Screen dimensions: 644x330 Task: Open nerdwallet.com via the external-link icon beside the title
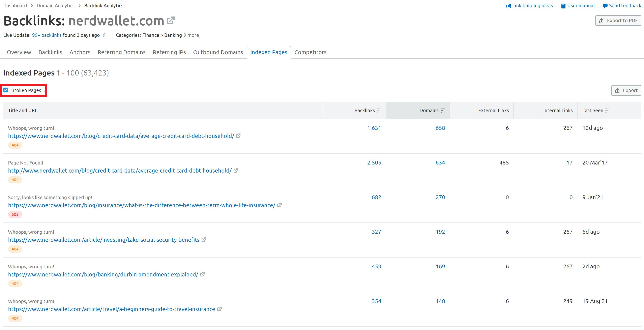(x=171, y=21)
